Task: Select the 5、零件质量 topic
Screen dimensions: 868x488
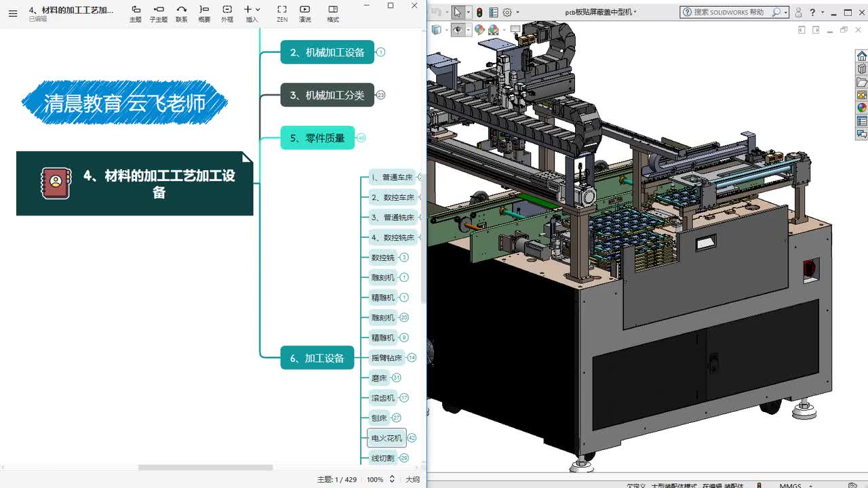Action: (x=317, y=138)
